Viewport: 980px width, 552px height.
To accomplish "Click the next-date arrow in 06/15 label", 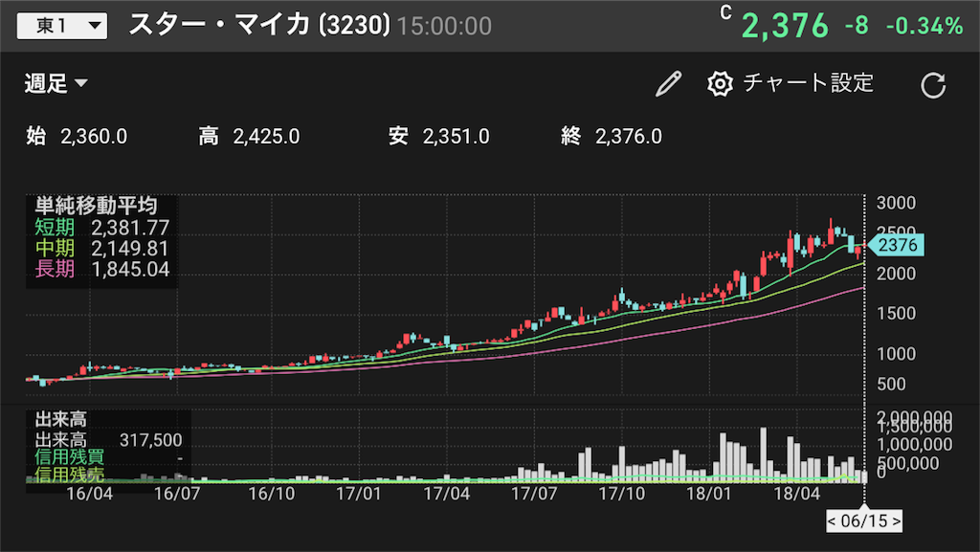I will tap(896, 520).
